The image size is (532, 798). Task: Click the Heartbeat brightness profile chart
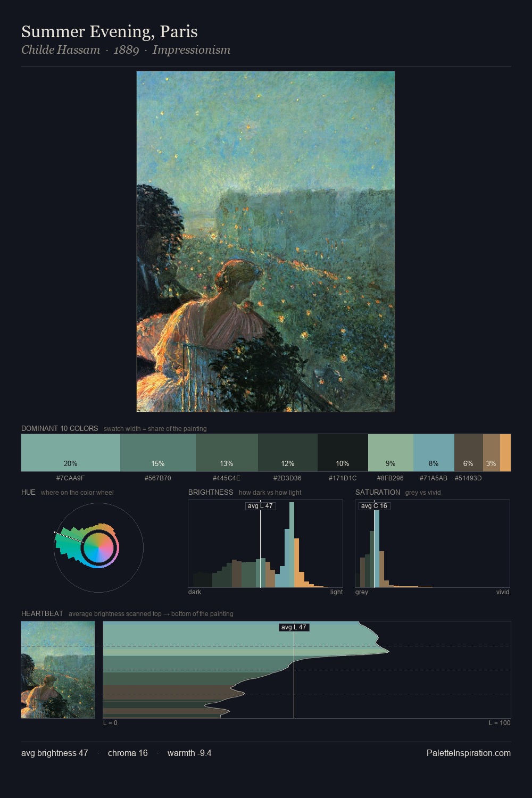(x=307, y=670)
